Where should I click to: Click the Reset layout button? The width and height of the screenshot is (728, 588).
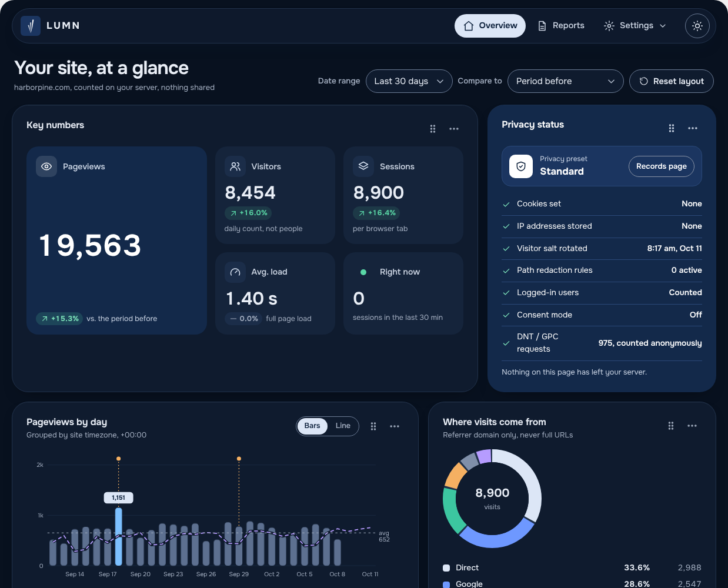[x=672, y=81]
